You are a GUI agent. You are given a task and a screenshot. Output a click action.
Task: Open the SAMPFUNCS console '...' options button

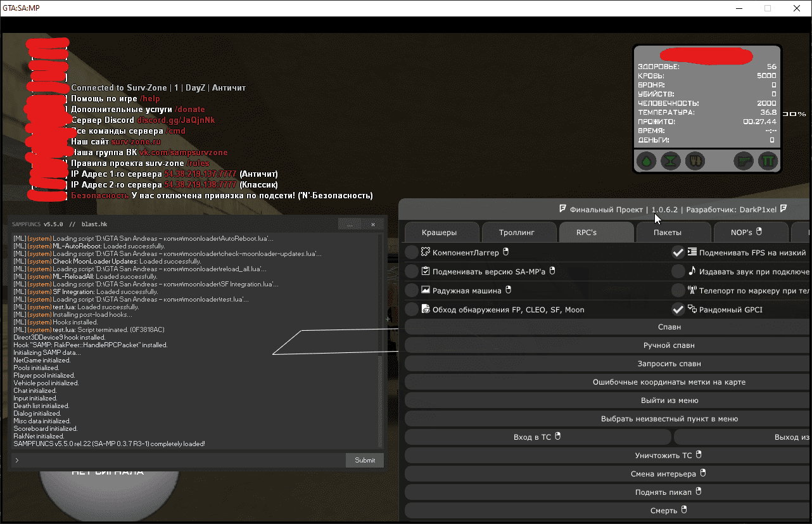[x=350, y=224]
